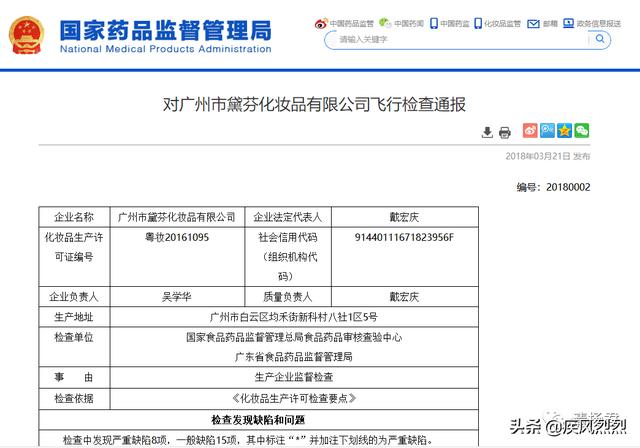Open the 中国药监 mobile app link

pyautogui.click(x=450, y=23)
